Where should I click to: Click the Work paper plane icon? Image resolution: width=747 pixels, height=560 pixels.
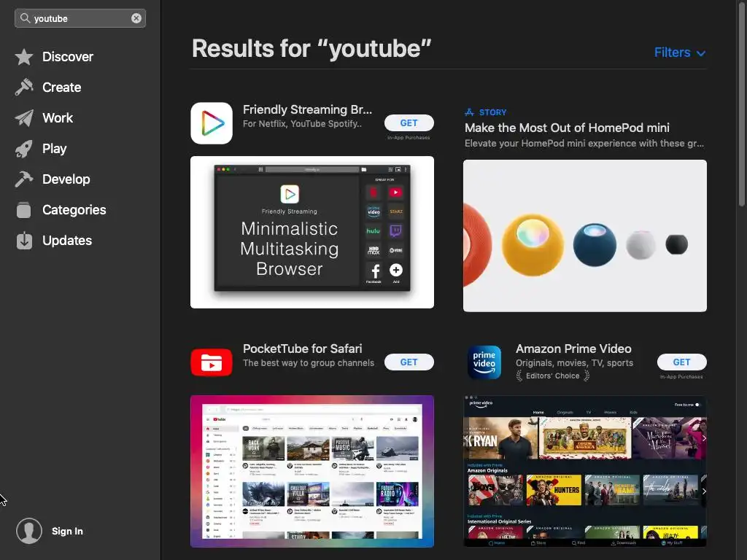tap(24, 118)
